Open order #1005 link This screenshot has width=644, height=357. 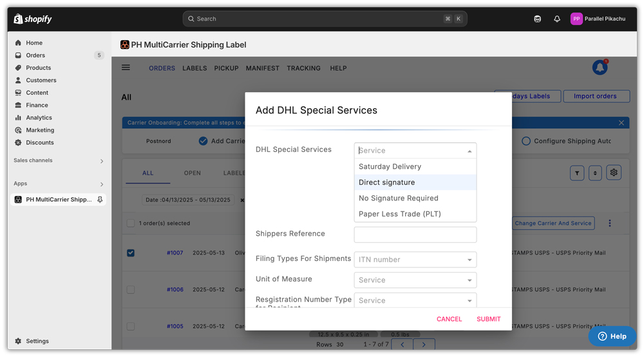(x=175, y=326)
